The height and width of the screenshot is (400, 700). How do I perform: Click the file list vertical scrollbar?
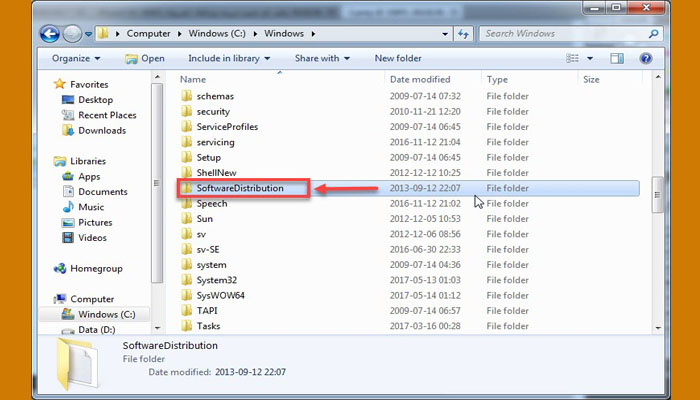point(657,190)
